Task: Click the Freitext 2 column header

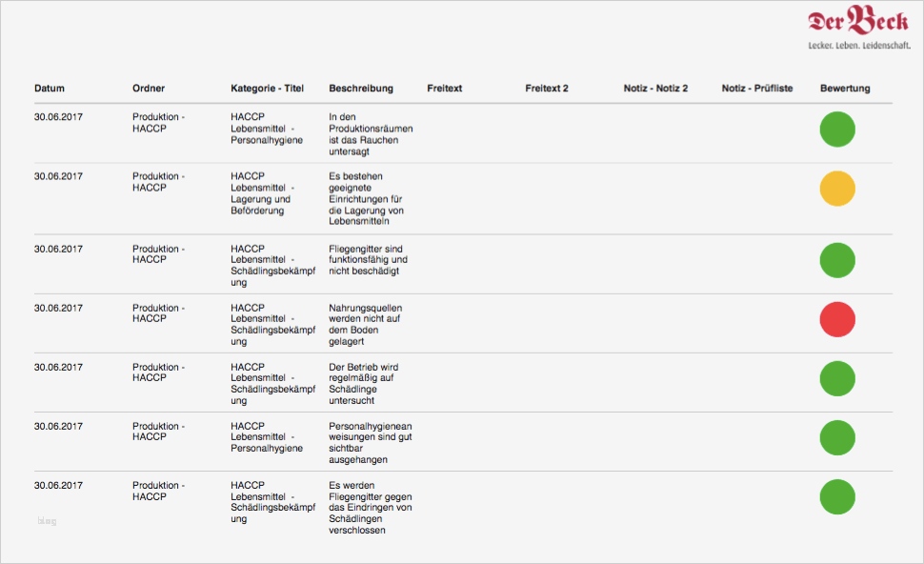Action: point(547,89)
